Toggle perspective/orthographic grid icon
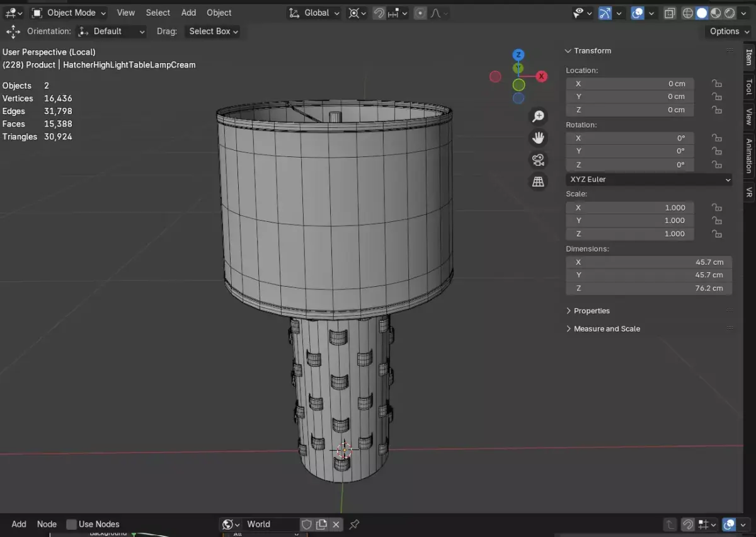756x537 pixels. pos(538,182)
